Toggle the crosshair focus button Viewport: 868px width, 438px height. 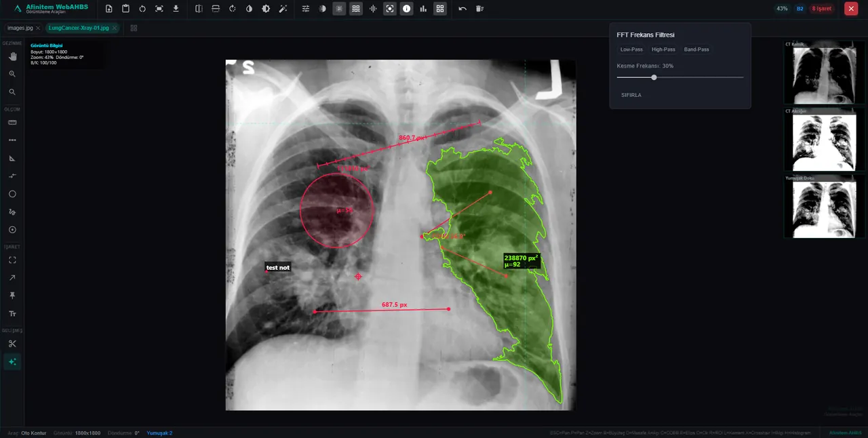coord(390,9)
